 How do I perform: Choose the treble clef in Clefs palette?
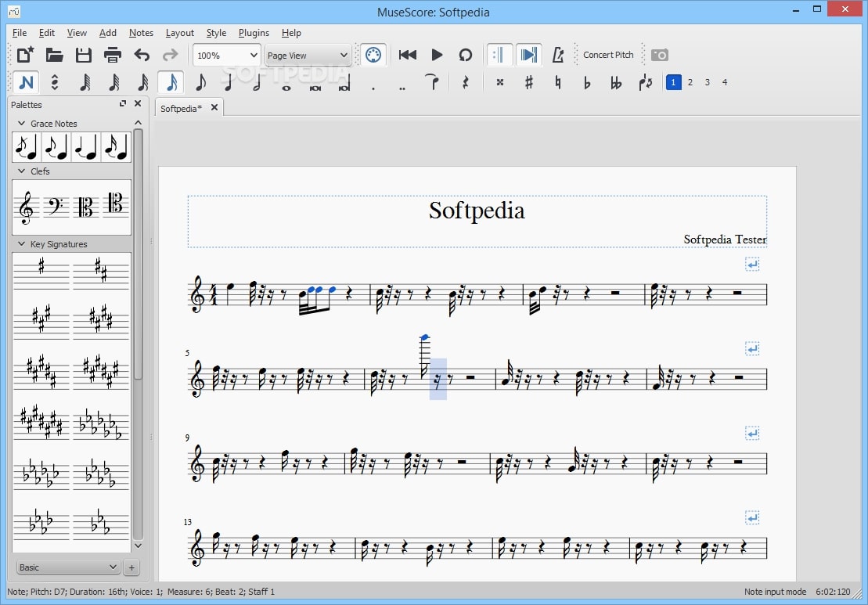[27, 207]
